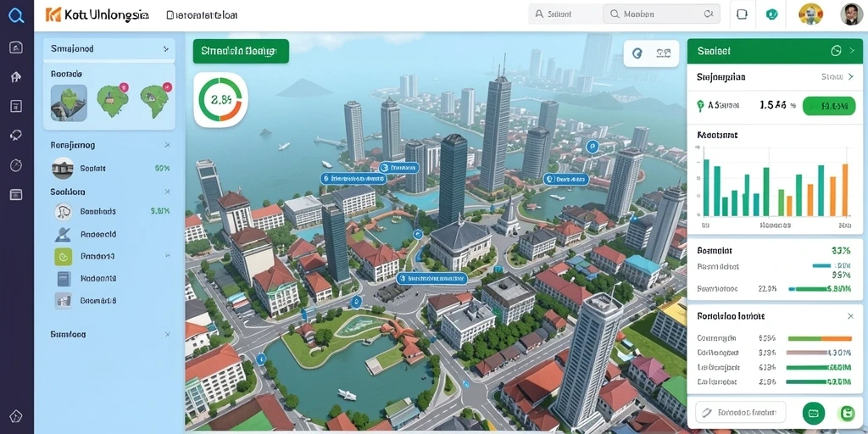
Task: Click the circular 2.84 gauge widget
Action: click(220, 100)
